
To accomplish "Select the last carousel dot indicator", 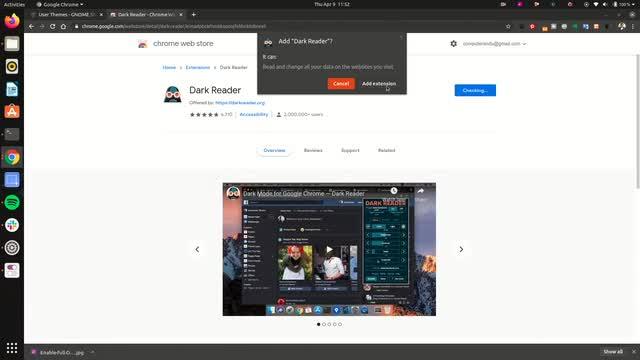I will [340, 324].
